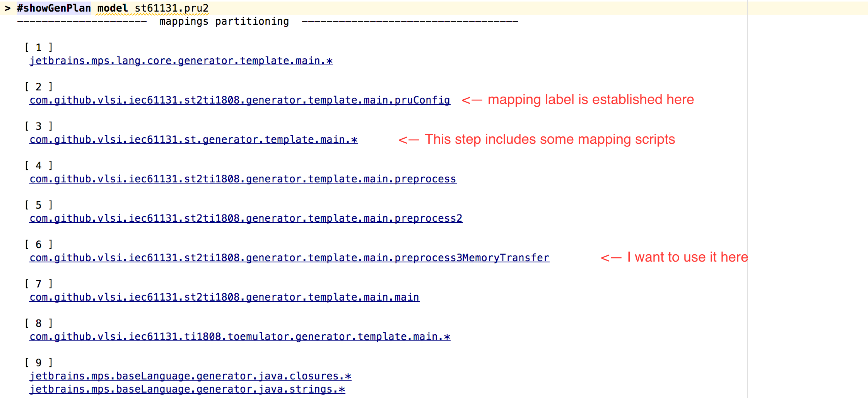Click 'mapping label is established here' annotation
The width and height of the screenshot is (868, 398).
590,100
